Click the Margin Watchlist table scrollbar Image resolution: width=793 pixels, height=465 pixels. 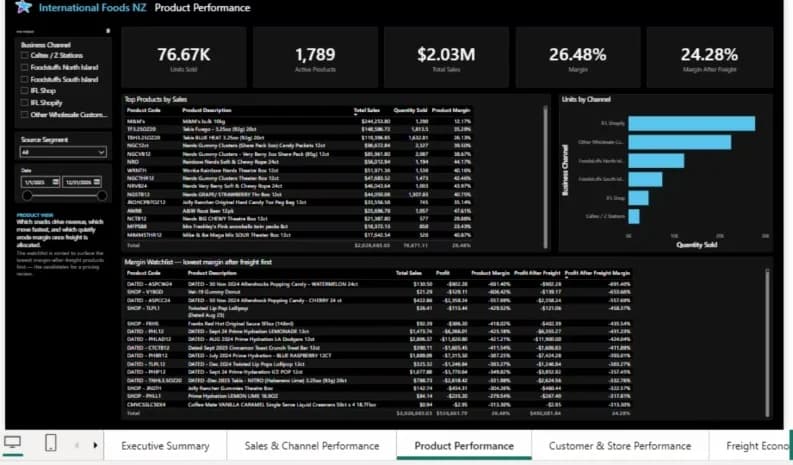767,342
